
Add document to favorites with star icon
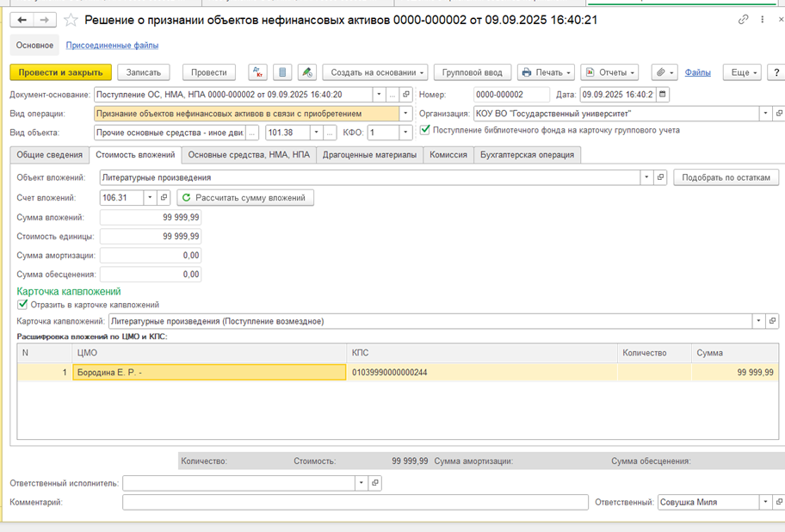[71, 20]
